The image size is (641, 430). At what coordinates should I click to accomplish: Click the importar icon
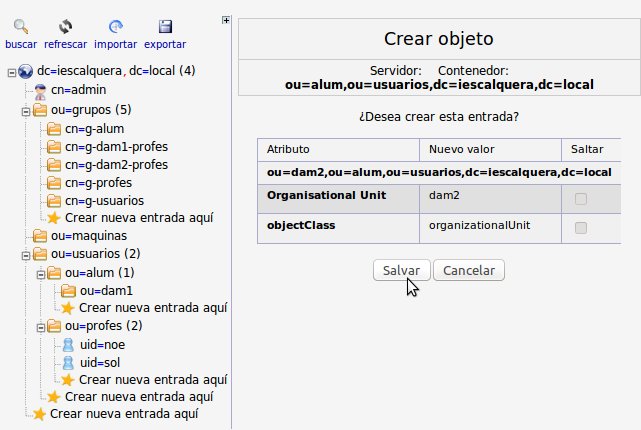coord(116,27)
